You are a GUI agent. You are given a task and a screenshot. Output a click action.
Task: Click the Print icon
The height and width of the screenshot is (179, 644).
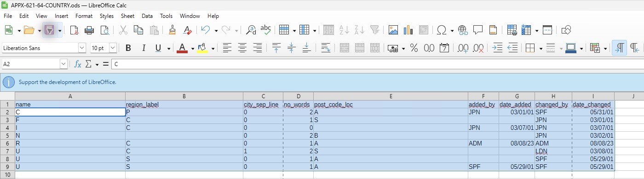tap(89, 30)
